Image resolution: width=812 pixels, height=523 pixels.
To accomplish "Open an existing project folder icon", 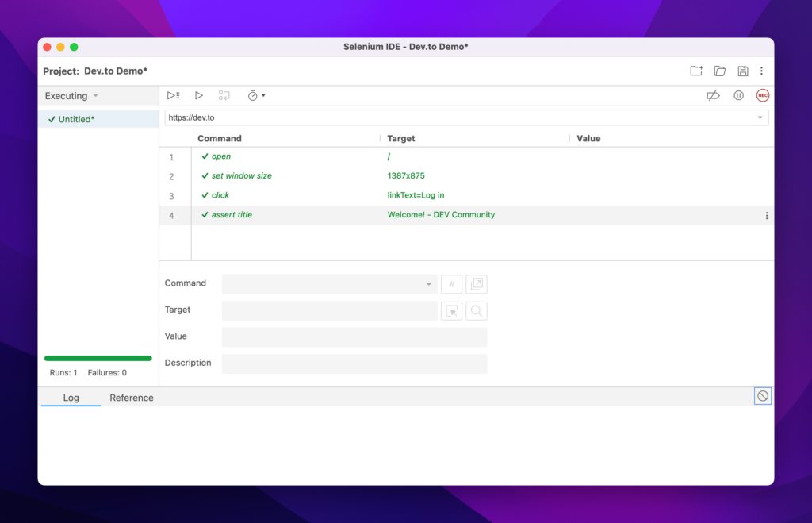I will tap(720, 71).
